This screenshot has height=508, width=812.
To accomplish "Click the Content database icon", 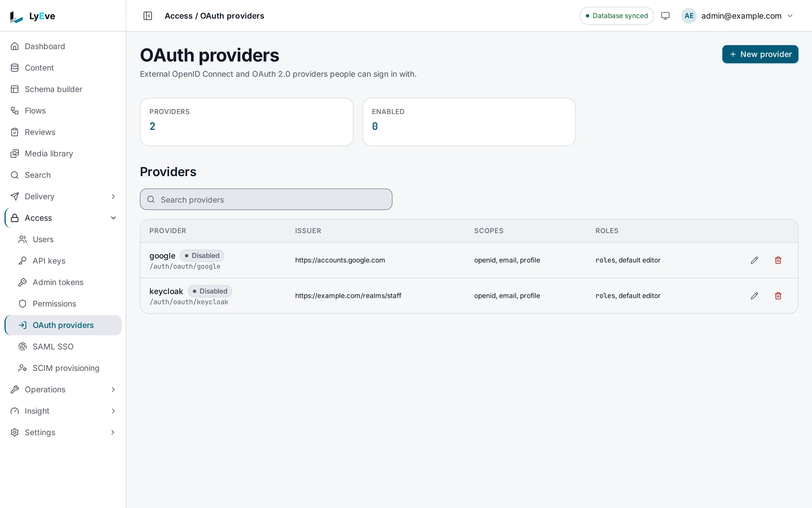I will 15,68.
